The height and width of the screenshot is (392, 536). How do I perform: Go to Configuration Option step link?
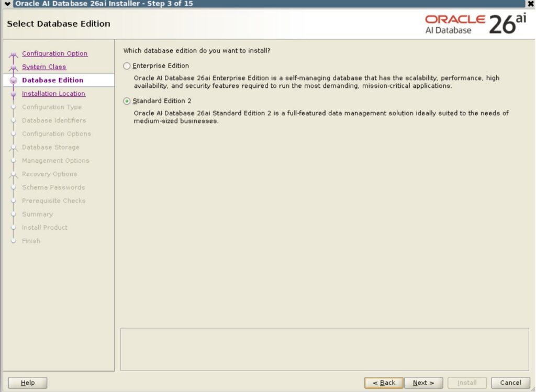point(54,53)
